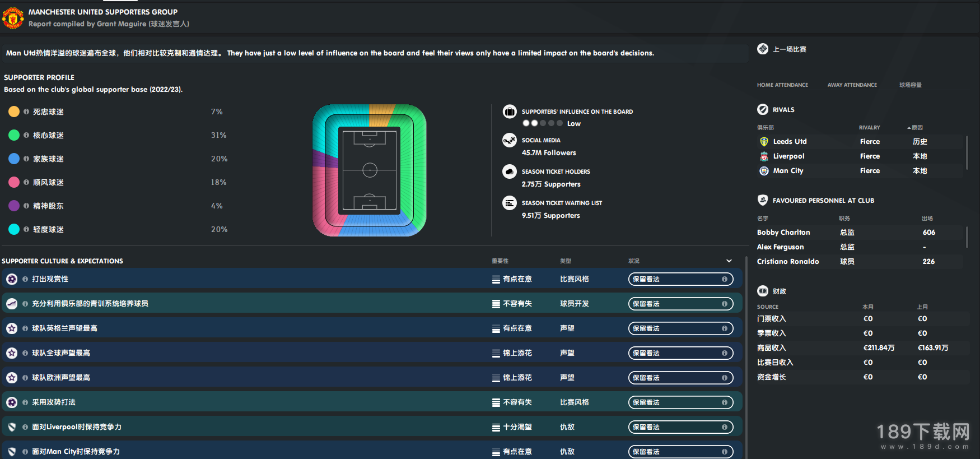
Task: Open Cristiano Ronaldo's profile
Action: [788, 262]
